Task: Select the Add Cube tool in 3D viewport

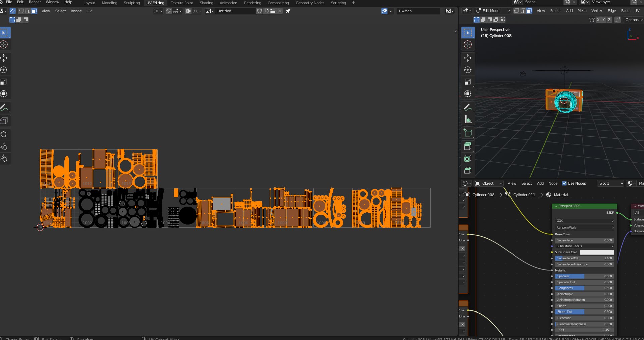Action: [x=468, y=133]
